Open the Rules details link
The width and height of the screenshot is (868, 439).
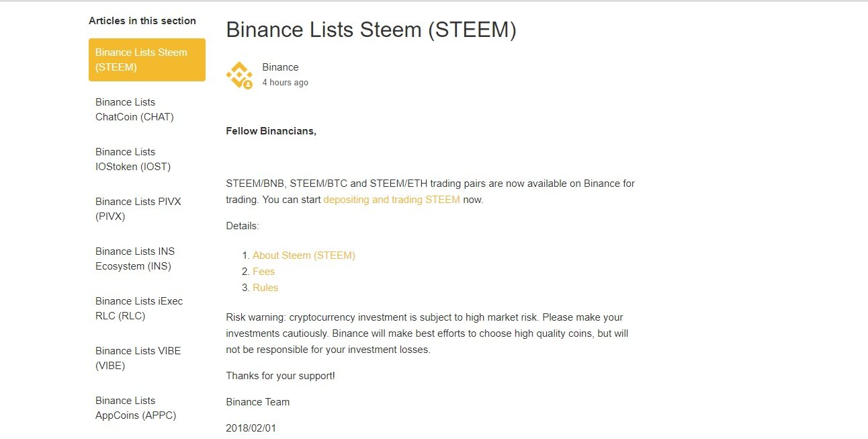tap(265, 288)
